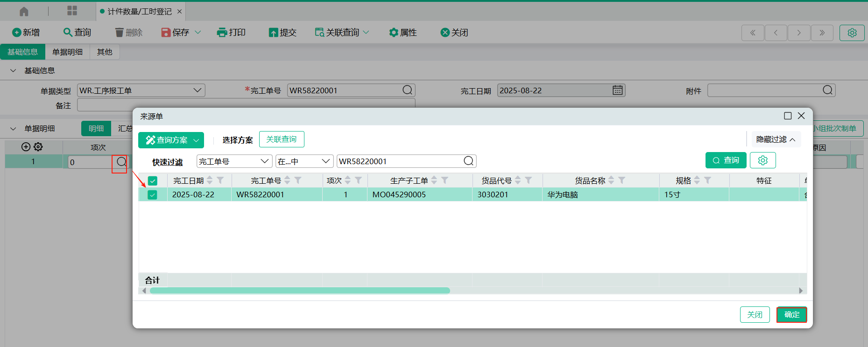The image size is (868, 347).
Task: Click the search icon in 项次 cell
Action: (121, 162)
